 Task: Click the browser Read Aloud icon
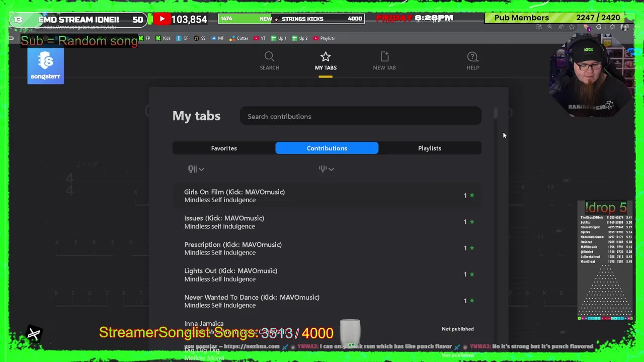tap(561, 27)
